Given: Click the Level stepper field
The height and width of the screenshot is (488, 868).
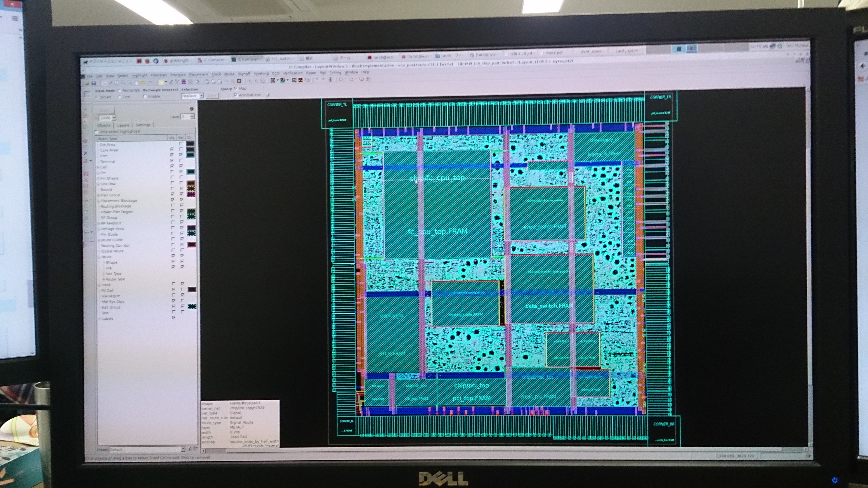Looking at the screenshot, I should coord(185,117).
